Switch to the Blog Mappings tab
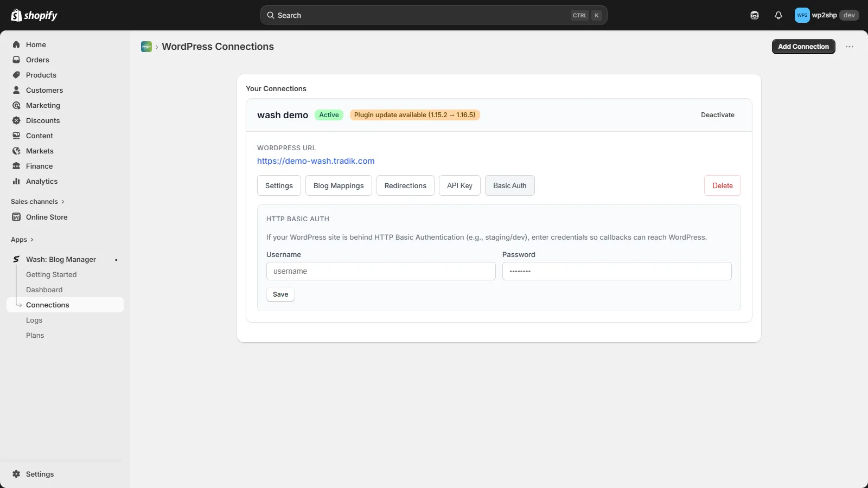The image size is (868, 488). pyautogui.click(x=339, y=185)
